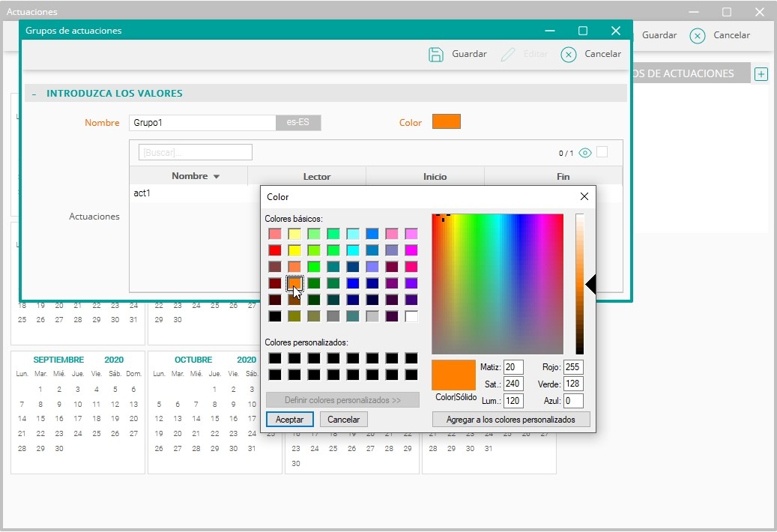The image size is (777, 532).
Task: Click the greyed Editar pencil icon
Action: click(x=508, y=55)
